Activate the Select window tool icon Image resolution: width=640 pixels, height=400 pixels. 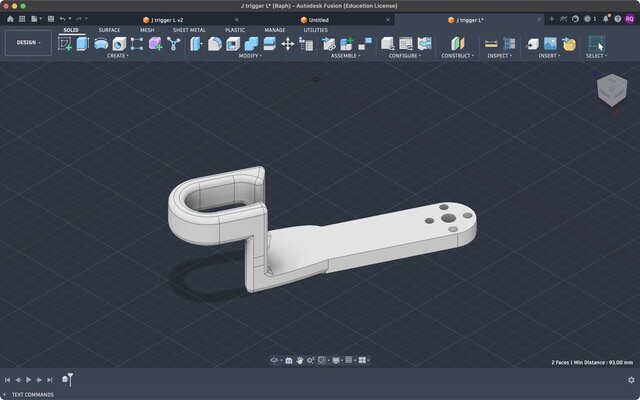596,44
